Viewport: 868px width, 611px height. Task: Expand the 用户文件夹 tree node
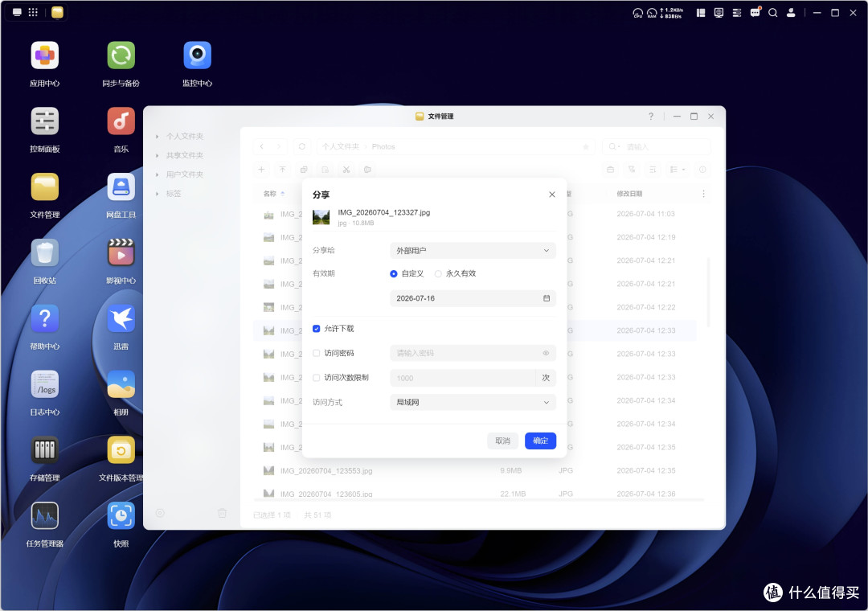point(158,174)
